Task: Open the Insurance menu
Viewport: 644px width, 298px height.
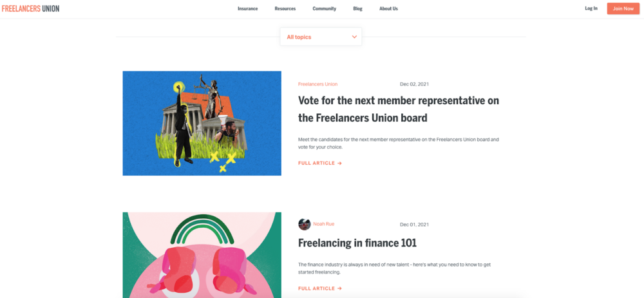Action: [x=248, y=8]
